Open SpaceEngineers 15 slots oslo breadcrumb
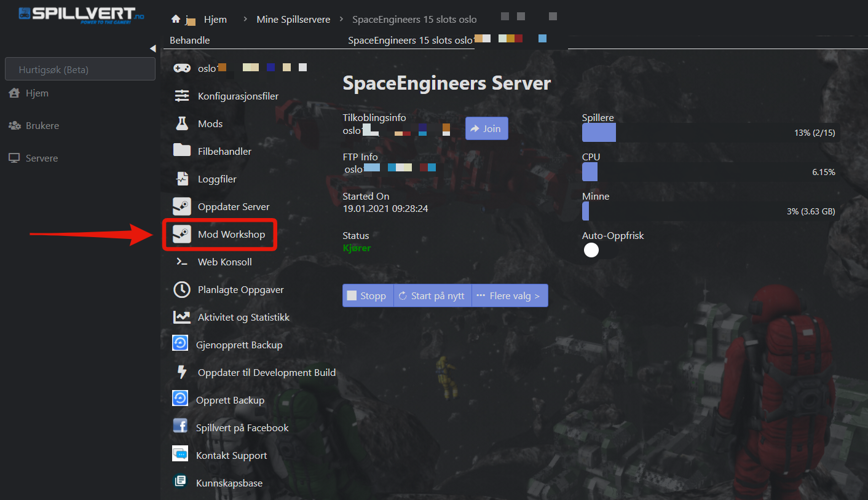This screenshot has height=500, width=868. coord(414,19)
